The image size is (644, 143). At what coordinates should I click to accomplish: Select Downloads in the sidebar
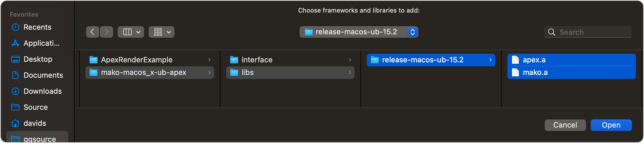pyautogui.click(x=42, y=91)
